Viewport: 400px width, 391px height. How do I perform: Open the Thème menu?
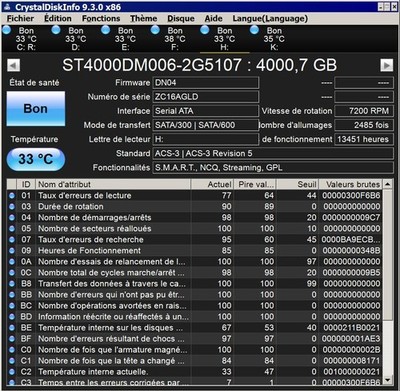tap(144, 19)
